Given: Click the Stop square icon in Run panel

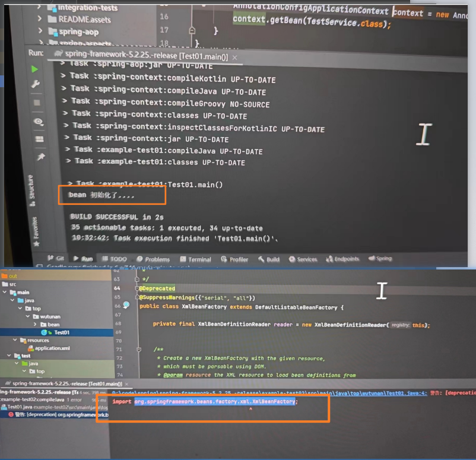Looking at the screenshot, I should tap(37, 103).
